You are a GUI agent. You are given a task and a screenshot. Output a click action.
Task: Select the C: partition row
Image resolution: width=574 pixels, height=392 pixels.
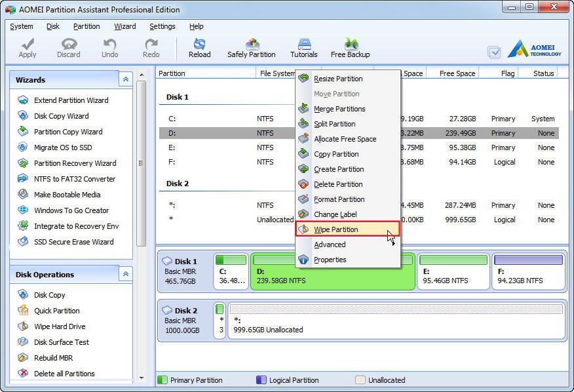click(x=359, y=119)
